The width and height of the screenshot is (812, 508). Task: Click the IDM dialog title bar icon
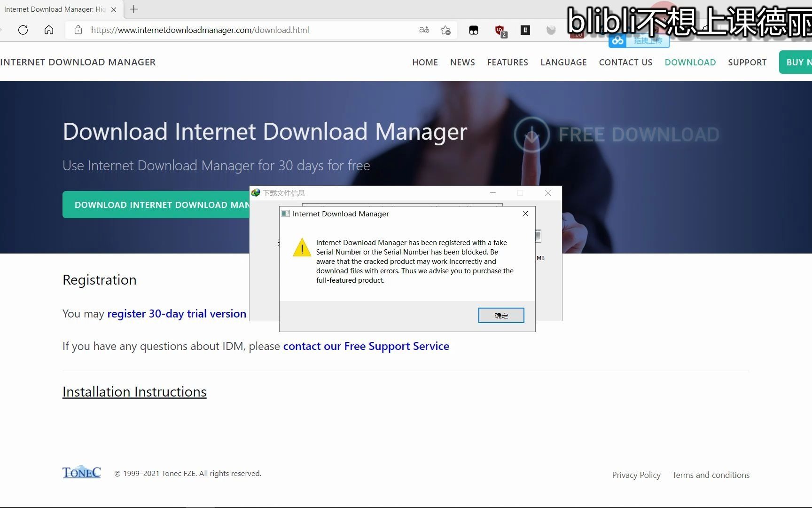coord(285,214)
